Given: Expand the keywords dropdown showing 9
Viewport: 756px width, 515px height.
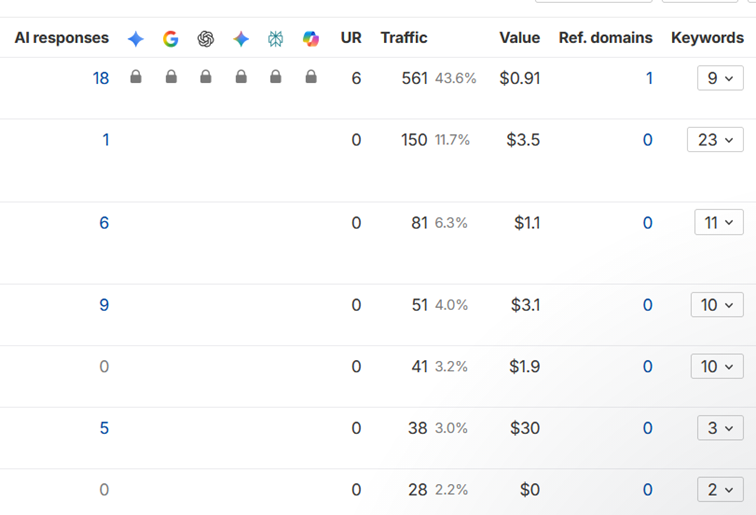Looking at the screenshot, I should point(720,78).
